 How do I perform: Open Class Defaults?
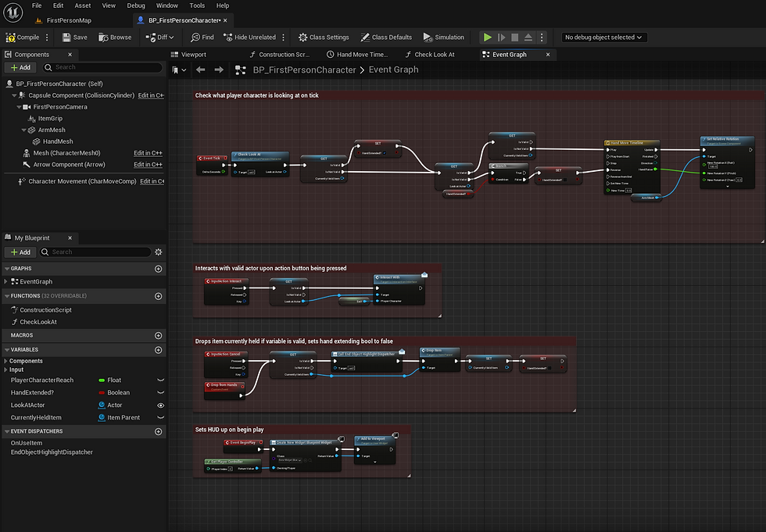pyautogui.click(x=386, y=37)
